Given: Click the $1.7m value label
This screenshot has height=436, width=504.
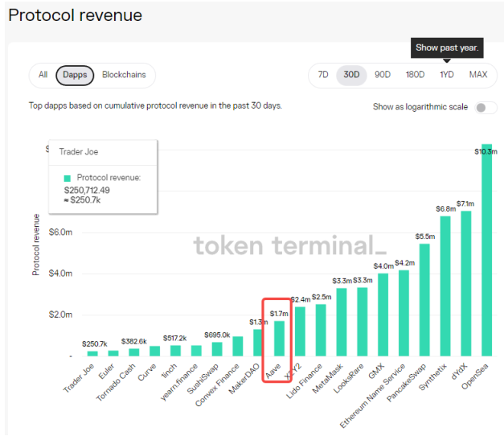Looking at the screenshot, I should click(x=279, y=314).
